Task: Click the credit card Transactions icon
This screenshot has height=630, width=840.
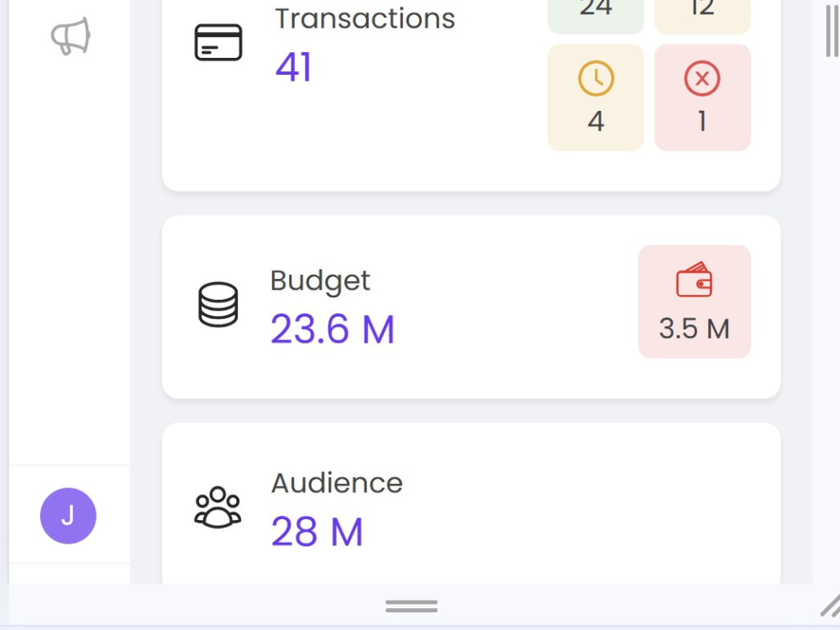Action: (218, 42)
